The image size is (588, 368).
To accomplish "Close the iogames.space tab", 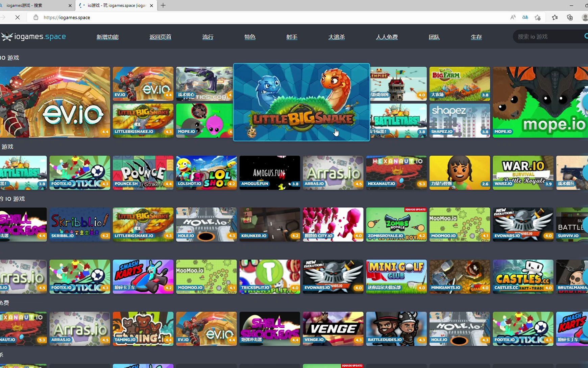I will [x=151, y=5].
